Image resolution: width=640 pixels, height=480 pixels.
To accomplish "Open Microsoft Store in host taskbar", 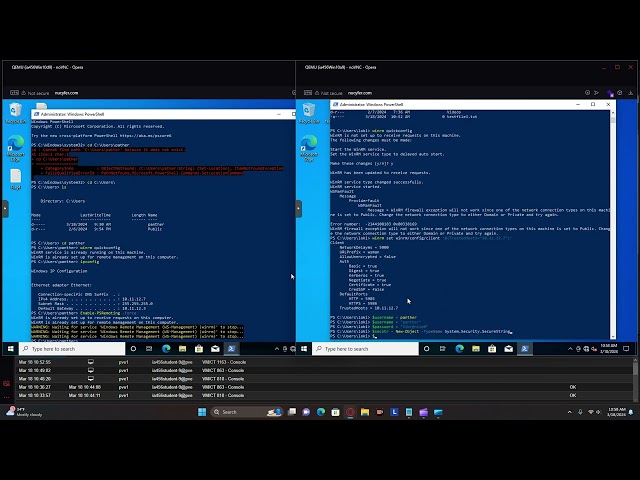I will 336,412.
